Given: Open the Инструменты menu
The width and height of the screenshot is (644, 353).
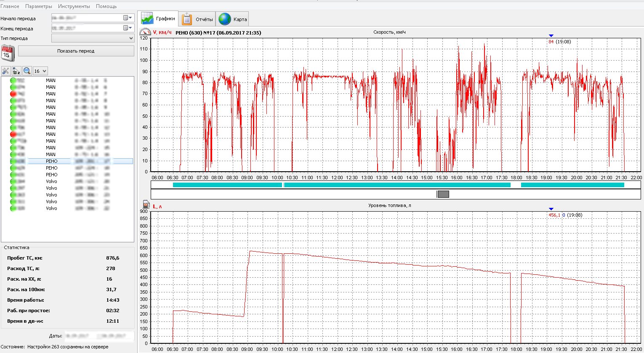Looking at the screenshot, I should 74,6.
